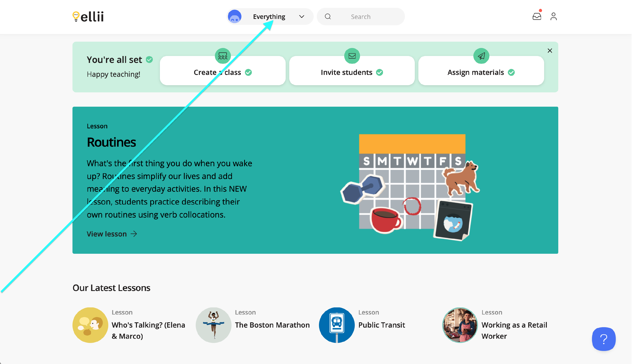Click the ellii logo
Viewport: 632px width, 364px height.
88,16
